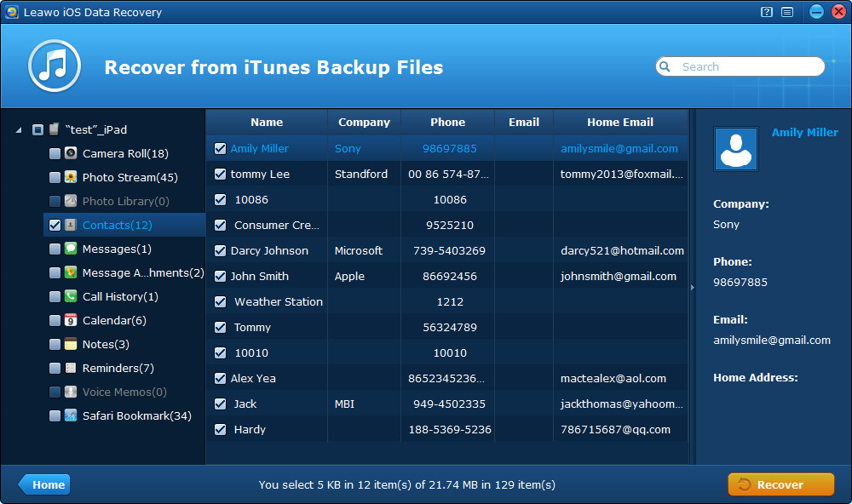Viewport: 852px width, 504px height.
Task: Open Message A...hments(2) category
Action: click(143, 272)
